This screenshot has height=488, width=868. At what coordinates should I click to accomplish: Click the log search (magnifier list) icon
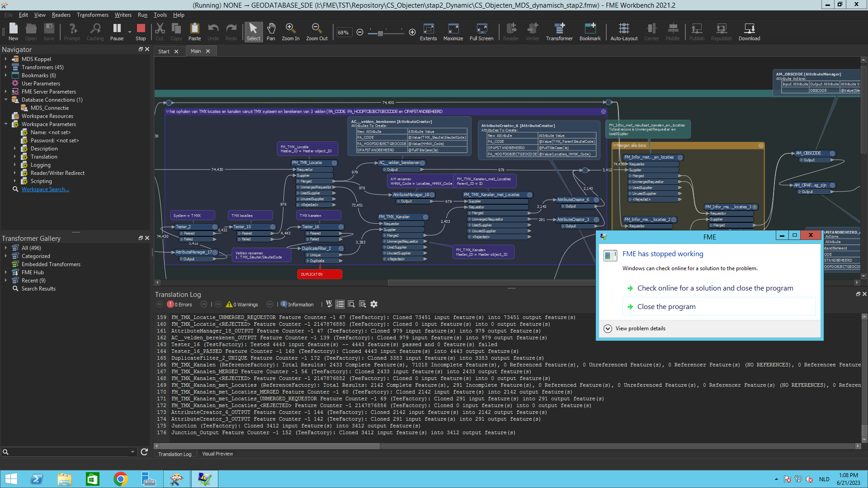point(351,304)
